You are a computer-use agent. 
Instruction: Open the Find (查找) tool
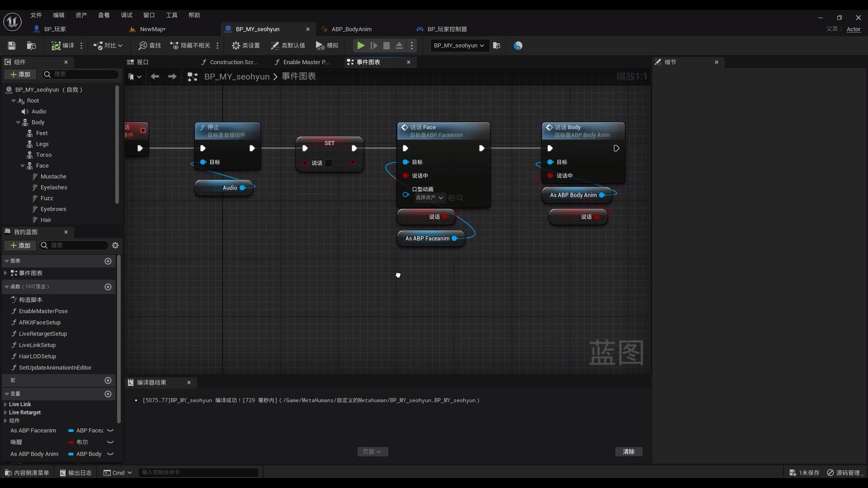coord(150,46)
